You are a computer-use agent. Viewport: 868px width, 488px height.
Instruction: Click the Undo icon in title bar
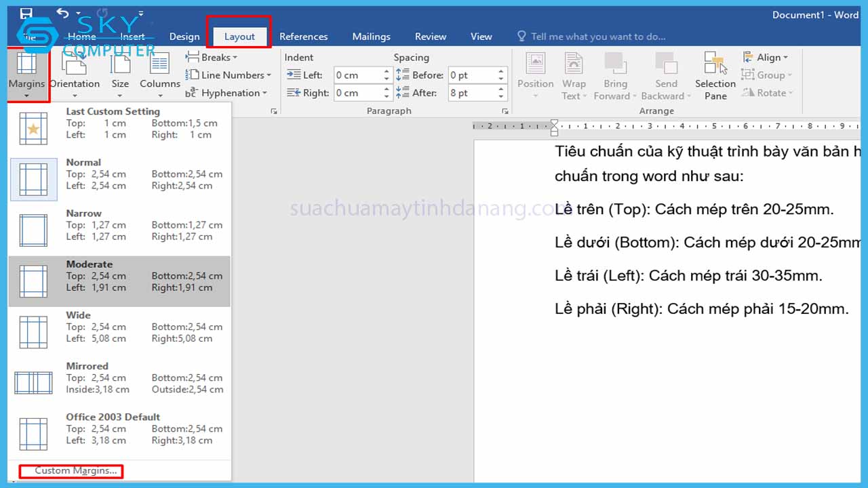tap(62, 13)
